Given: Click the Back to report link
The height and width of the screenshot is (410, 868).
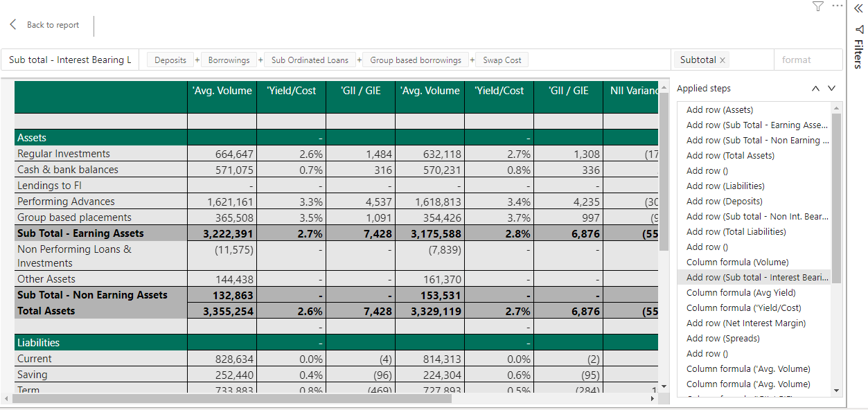Looking at the screenshot, I should [53, 25].
